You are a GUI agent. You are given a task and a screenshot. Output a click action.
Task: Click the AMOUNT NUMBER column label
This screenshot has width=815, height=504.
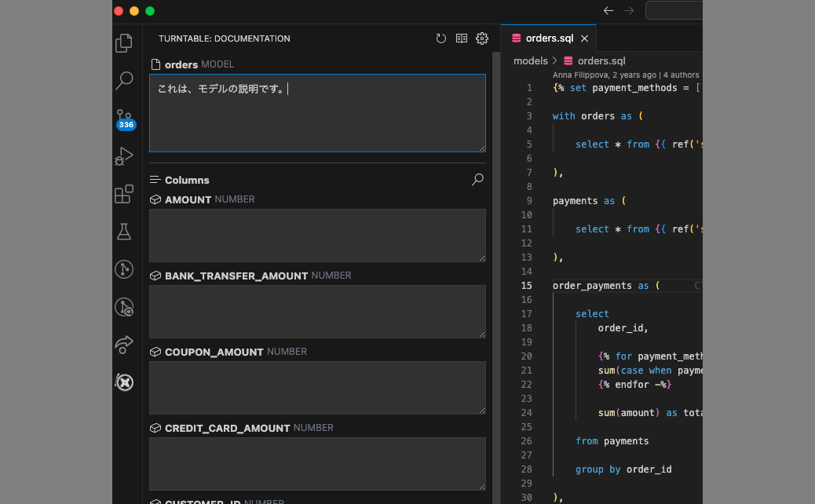pos(210,199)
